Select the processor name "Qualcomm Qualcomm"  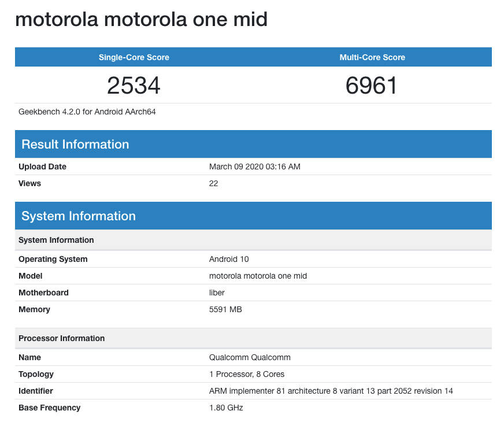249,357
